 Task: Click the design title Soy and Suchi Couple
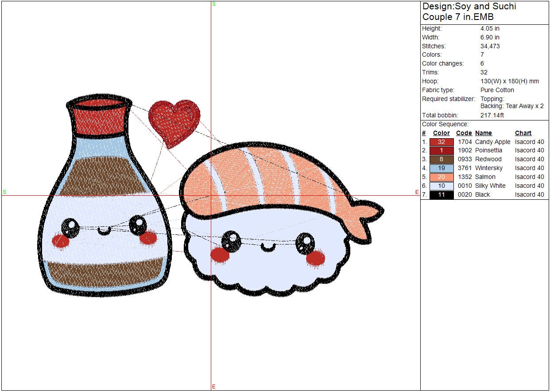pyautogui.click(x=469, y=12)
